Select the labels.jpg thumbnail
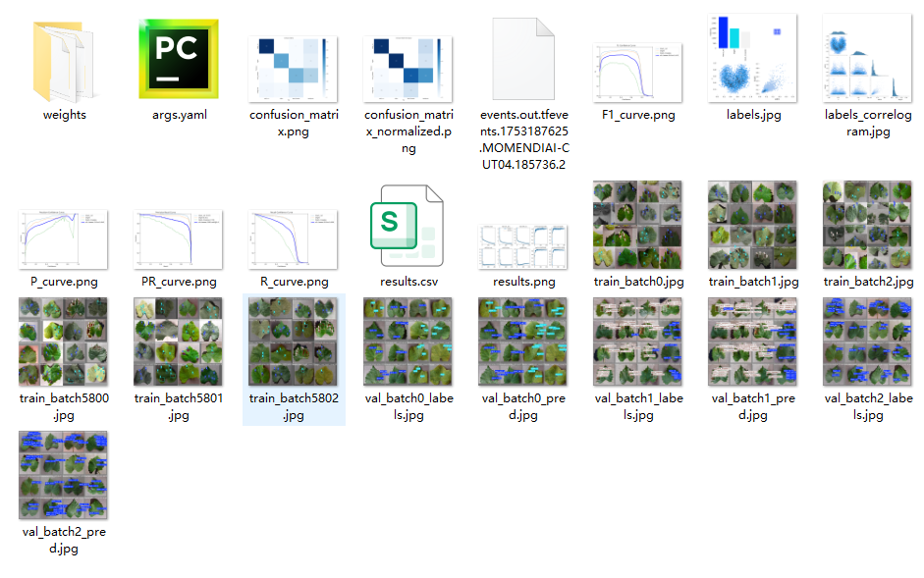Viewport: 924px width, 578px height. pos(752,58)
